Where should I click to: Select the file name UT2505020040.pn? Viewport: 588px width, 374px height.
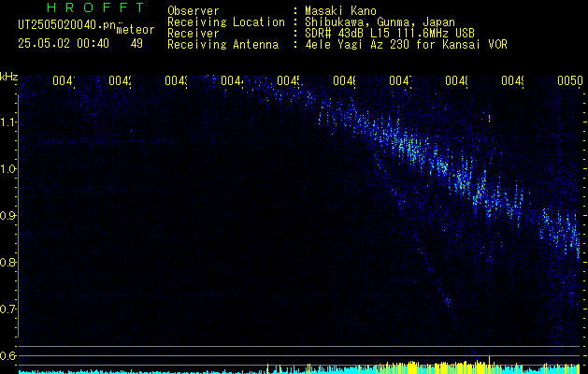66,24
